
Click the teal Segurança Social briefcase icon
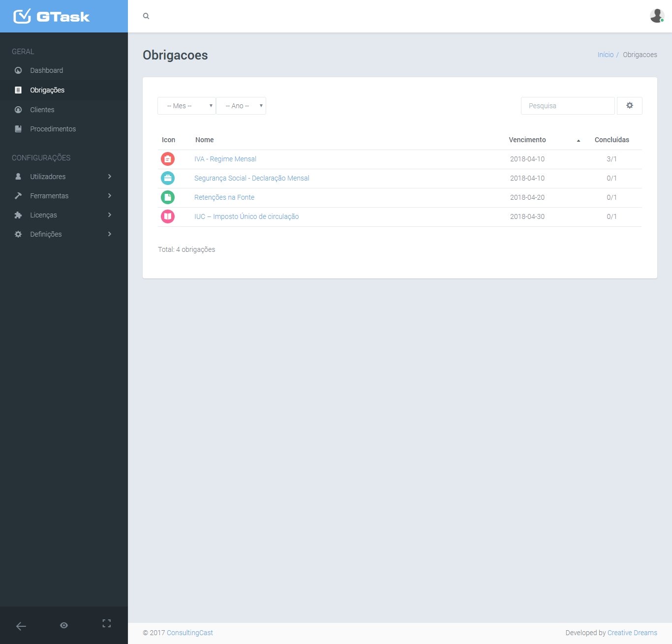[168, 178]
